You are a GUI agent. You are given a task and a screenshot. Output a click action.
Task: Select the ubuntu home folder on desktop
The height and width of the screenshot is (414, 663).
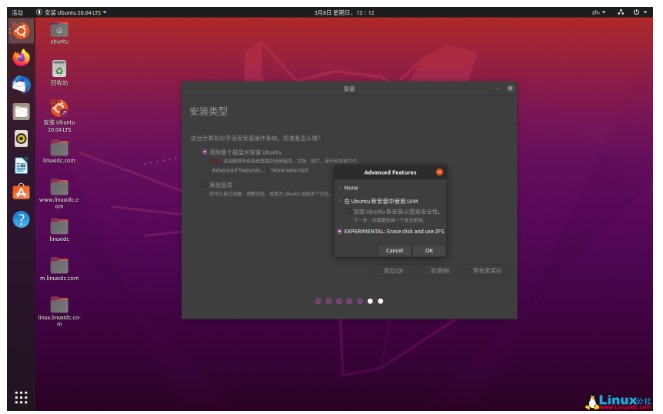point(59,33)
